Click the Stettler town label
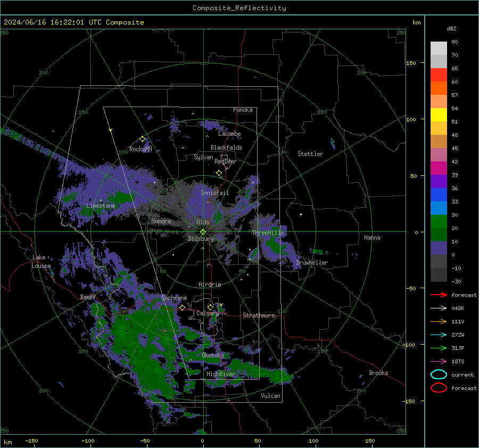 point(310,154)
